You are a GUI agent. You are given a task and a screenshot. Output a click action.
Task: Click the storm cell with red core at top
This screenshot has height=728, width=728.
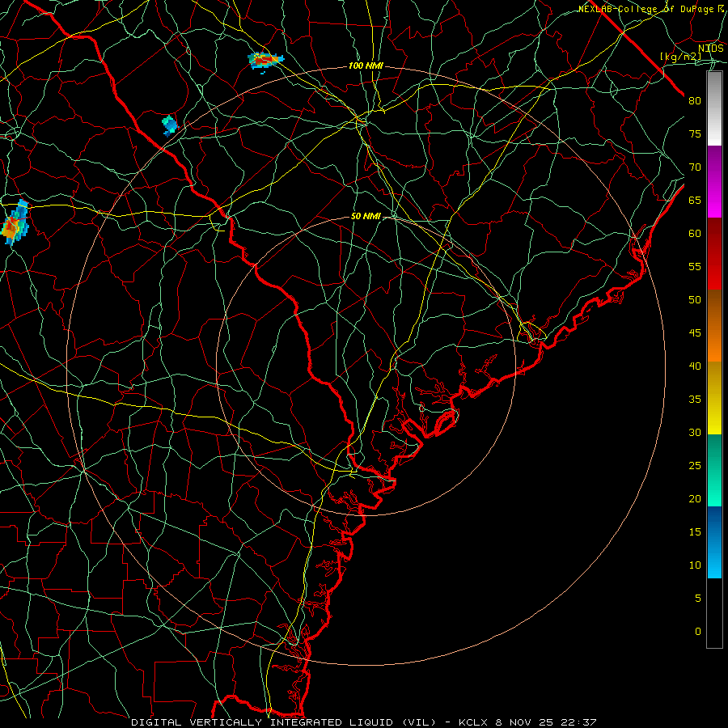(265, 61)
